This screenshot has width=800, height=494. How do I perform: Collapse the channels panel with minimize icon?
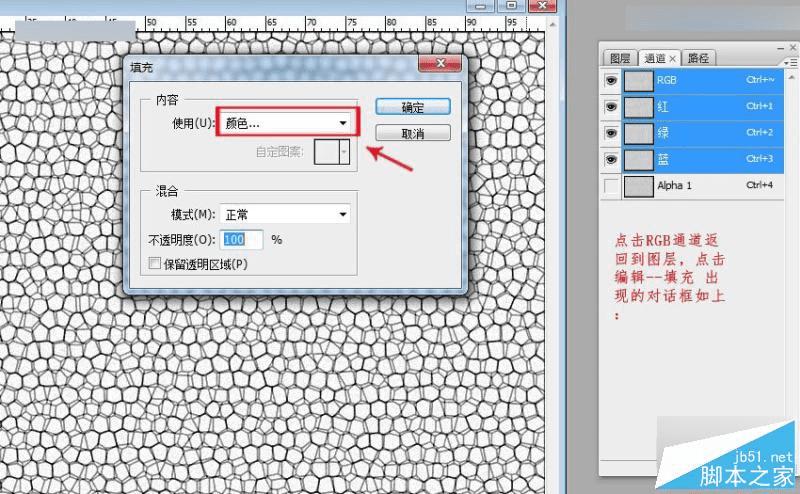(x=781, y=48)
